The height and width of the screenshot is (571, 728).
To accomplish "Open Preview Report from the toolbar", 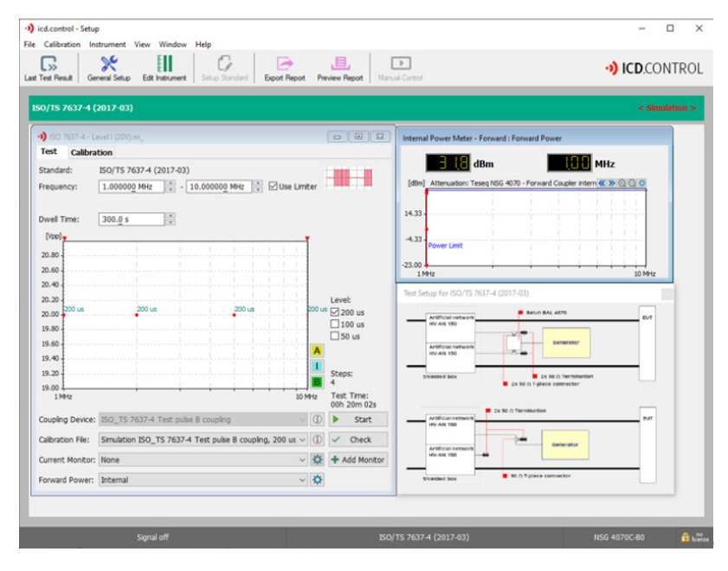I will tap(340, 68).
